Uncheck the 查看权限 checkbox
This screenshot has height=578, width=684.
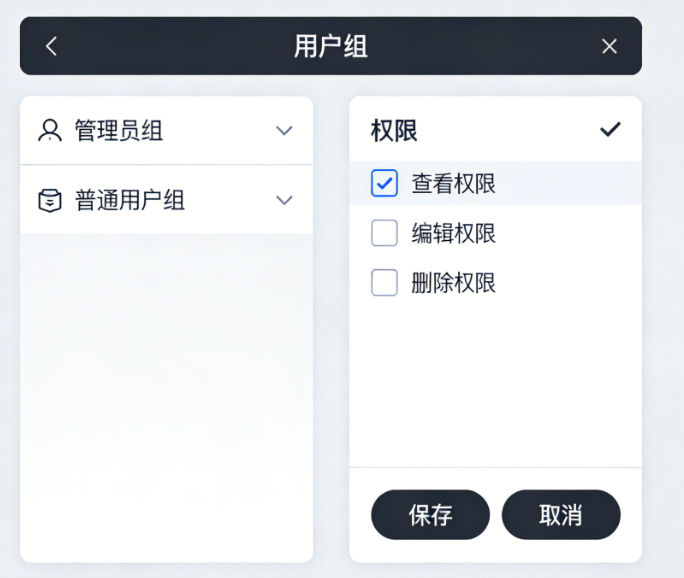point(385,183)
